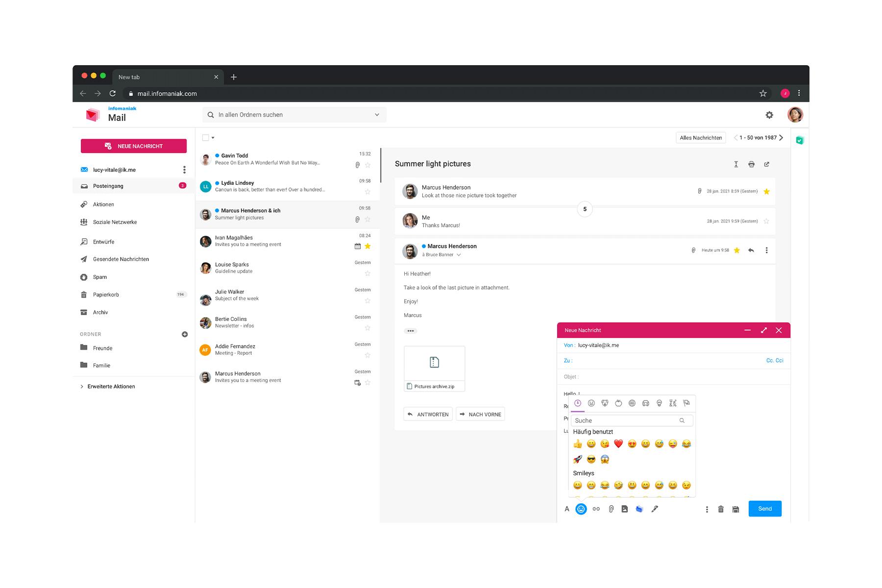Print the Summer light pictures conversation
The image size is (882, 588).
tap(751, 165)
